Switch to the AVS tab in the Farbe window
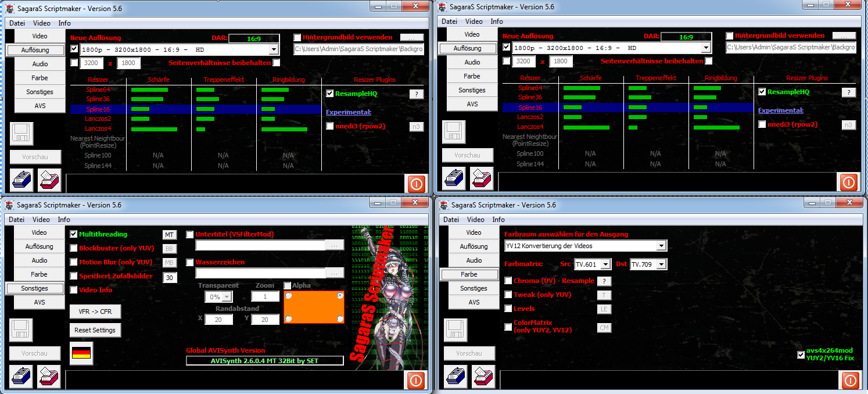This screenshot has height=394, width=868. [474, 302]
